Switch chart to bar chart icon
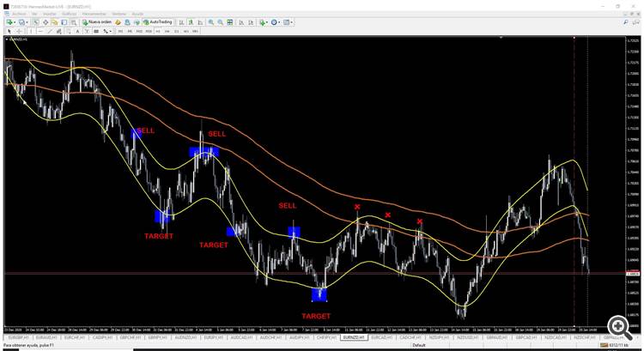Image resolution: width=644 pixels, height=351 pixels. (181, 22)
